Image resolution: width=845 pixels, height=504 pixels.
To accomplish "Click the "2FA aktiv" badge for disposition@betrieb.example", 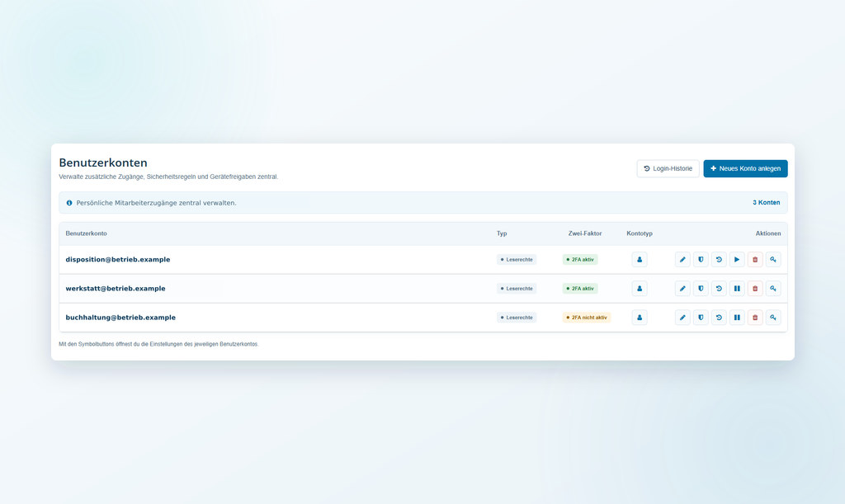I will pos(580,260).
